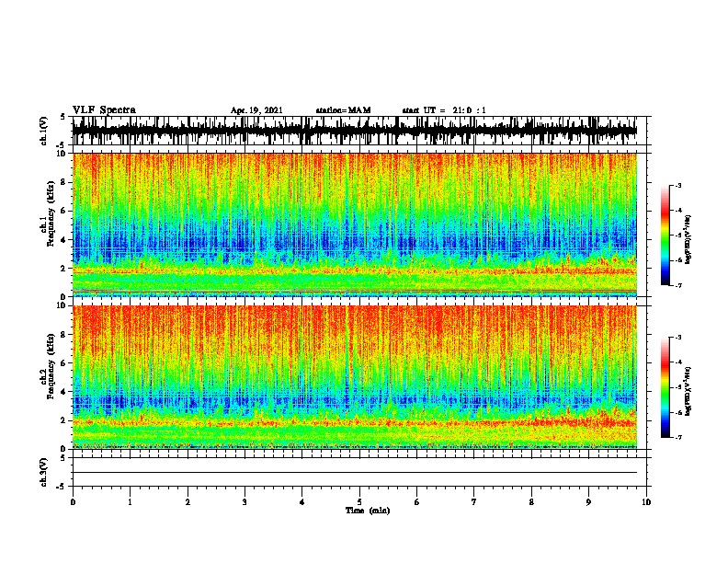Click the "ch.3(V)" axis label
Image resolution: width=728 pixels, height=563 pixels.
point(43,472)
